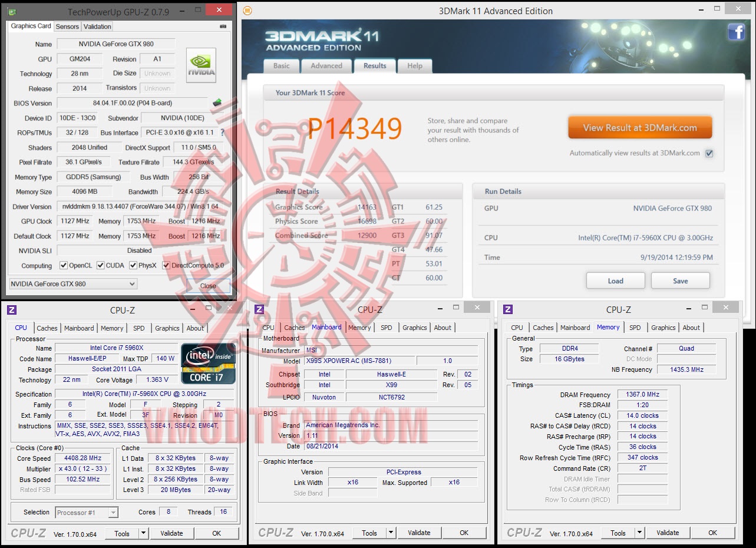Click the DRAM Frequency value 1367.0 MHz
Screen dimensions: 756x548
[642, 395]
